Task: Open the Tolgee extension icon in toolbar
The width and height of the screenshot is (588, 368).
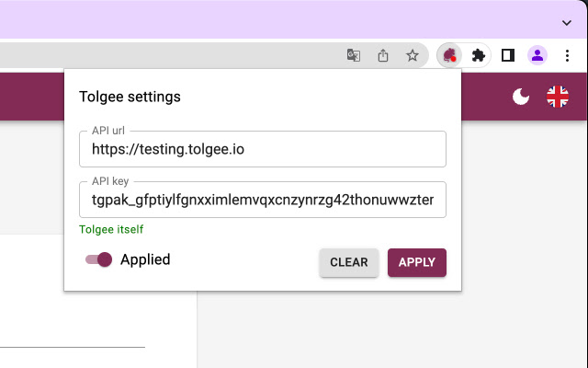Action: point(449,55)
